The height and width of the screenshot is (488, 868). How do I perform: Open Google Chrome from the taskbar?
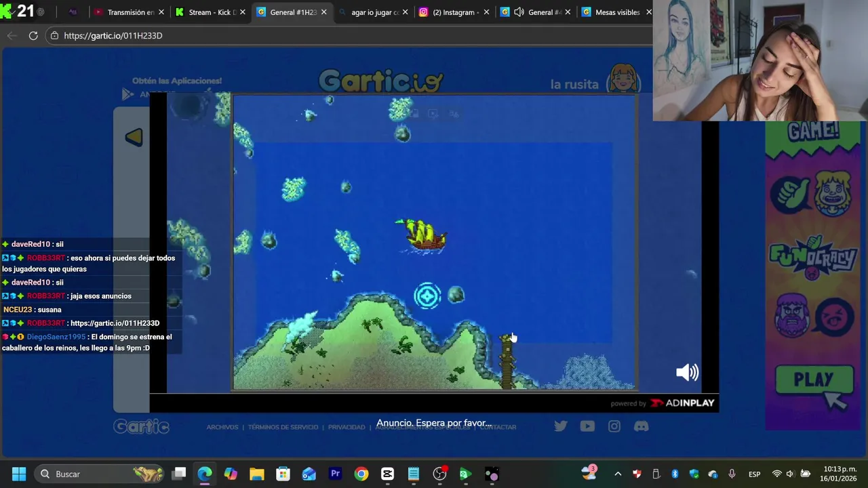coord(361,474)
